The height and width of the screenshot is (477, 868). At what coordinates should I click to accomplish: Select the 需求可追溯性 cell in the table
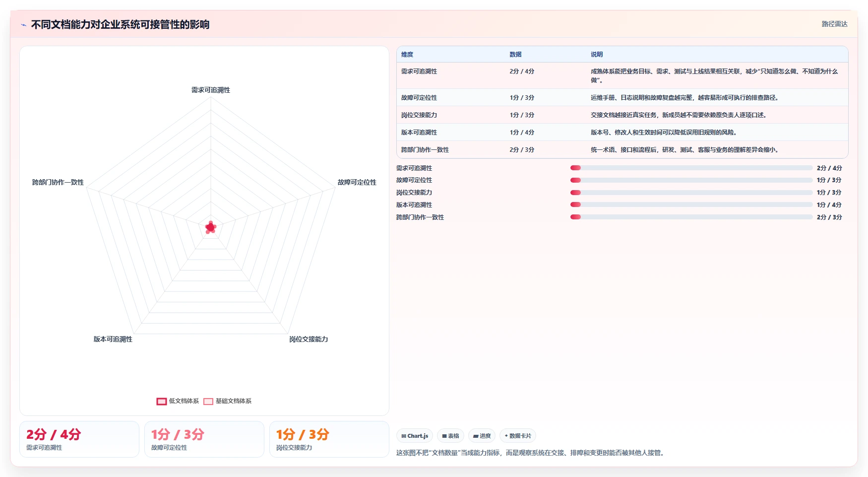[419, 71]
